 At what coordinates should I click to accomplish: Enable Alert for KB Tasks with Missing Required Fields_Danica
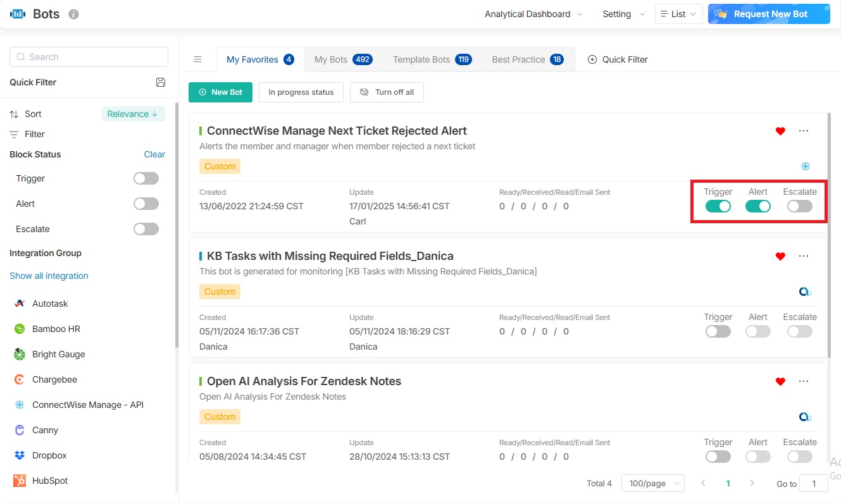coord(758,331)
